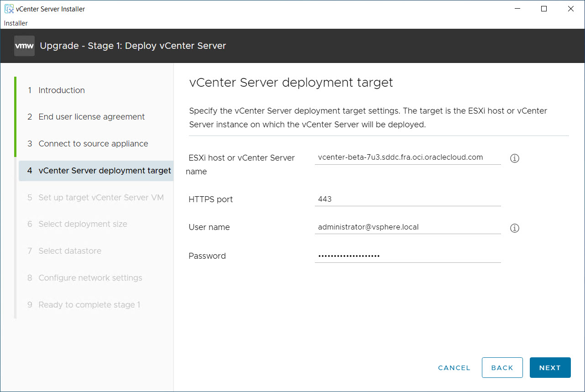585x392 pixels.
Task: Open the Installer menu
Action: tap(16, 23)
